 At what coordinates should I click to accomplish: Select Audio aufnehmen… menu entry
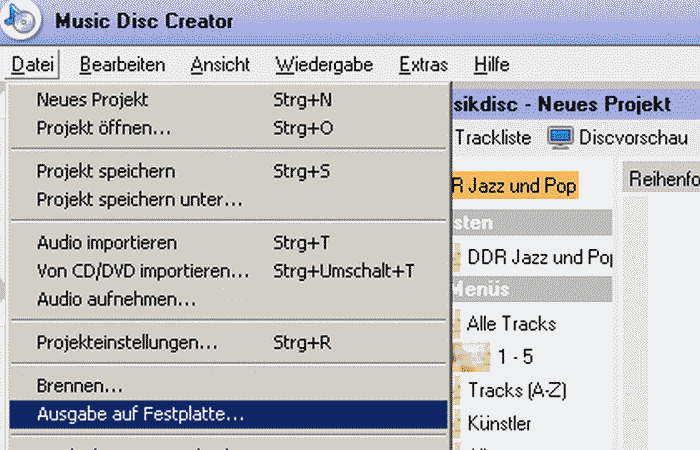[x=116, y=299]
